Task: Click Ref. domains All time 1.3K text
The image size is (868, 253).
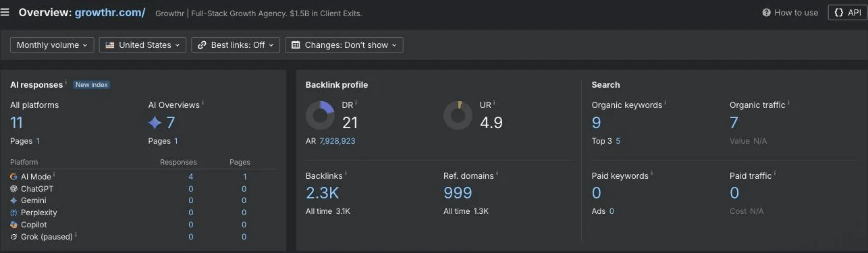Action: [x=466, y=211]
